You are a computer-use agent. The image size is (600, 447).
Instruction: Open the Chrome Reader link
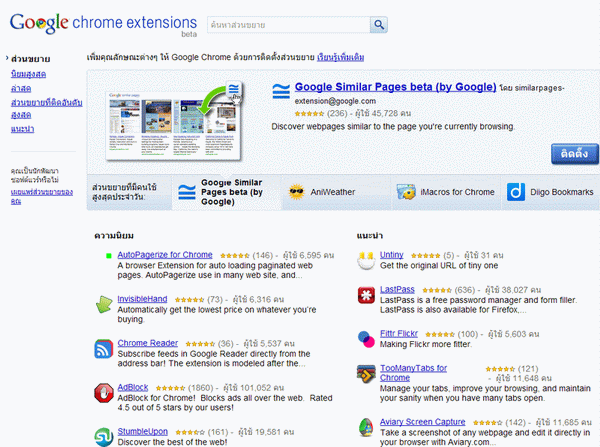(148, 343)
